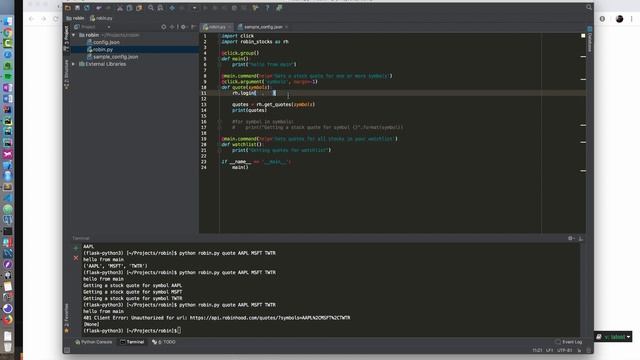The image size is (640, 360).
Task: Click the browser profile avatar icon
Action: 620,19
